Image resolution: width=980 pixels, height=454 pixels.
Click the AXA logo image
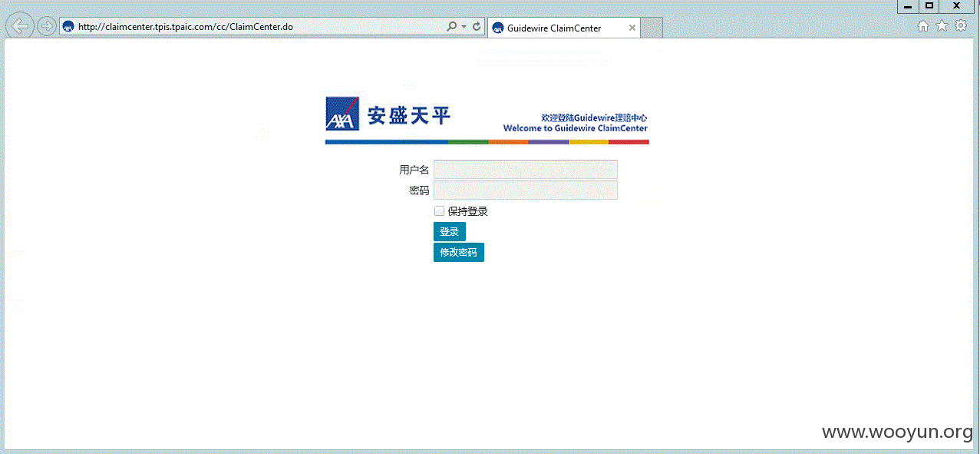342,114
